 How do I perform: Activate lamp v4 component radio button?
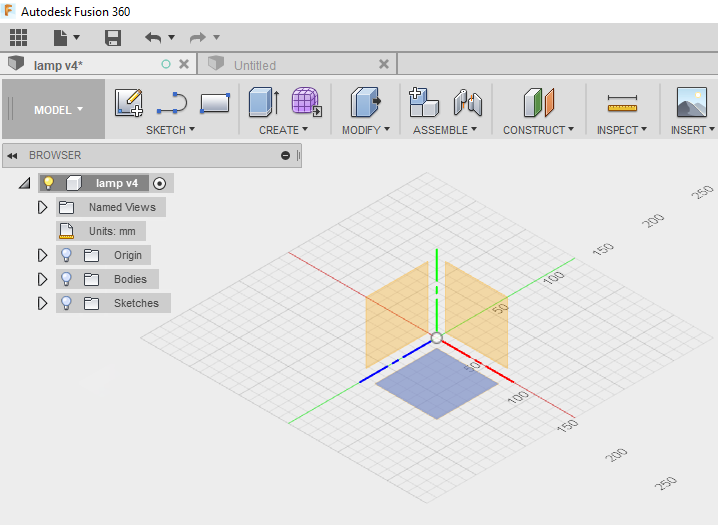(x=159, y=184)
